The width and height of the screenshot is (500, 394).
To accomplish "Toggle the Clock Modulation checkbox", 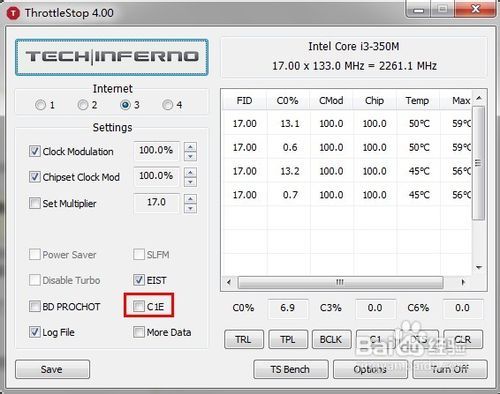I will [x=35, y=151].
